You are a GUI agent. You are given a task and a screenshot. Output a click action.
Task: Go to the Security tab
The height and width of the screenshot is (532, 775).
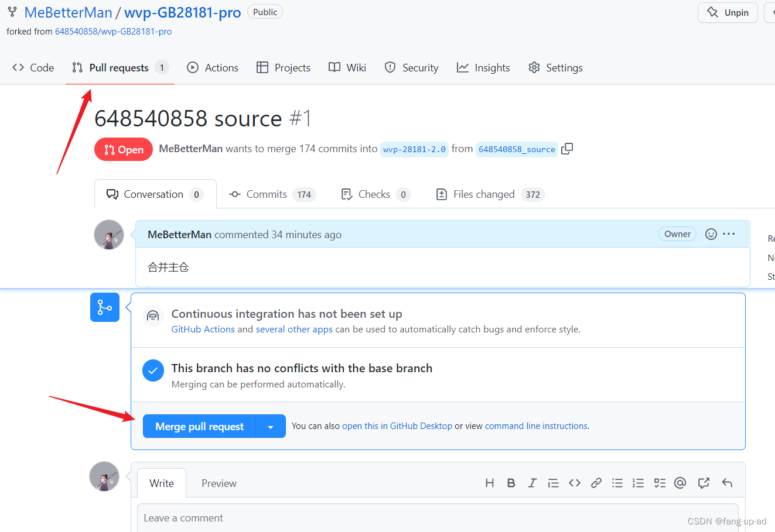pyautogui.click(x=411, y=68)
